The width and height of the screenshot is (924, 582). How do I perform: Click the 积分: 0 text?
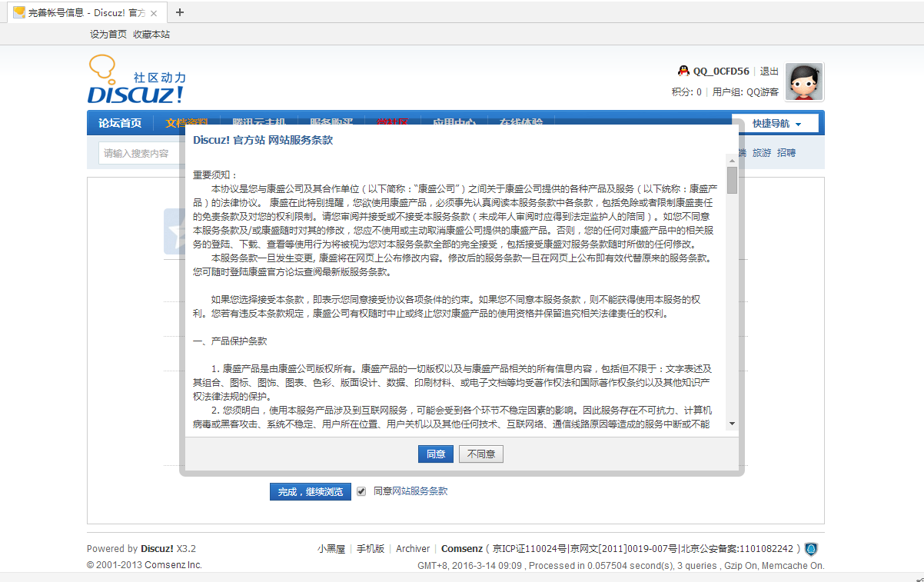(686, 92)
